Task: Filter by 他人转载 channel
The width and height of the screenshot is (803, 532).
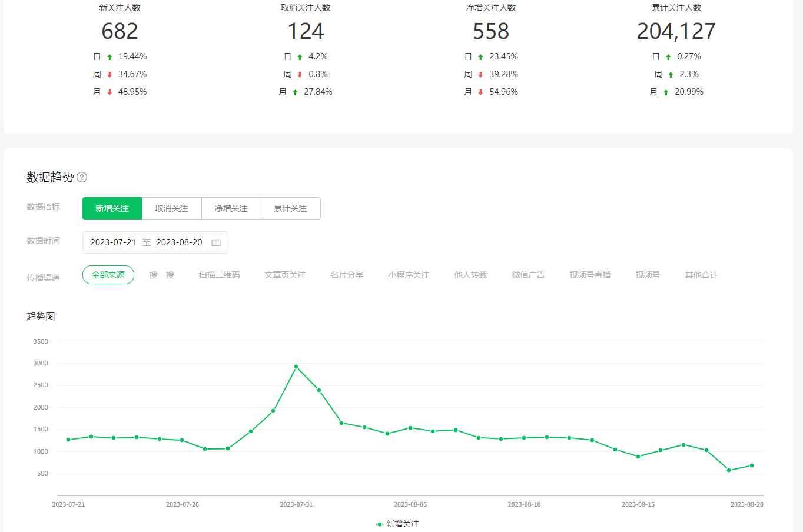Action: coord(470,275)
